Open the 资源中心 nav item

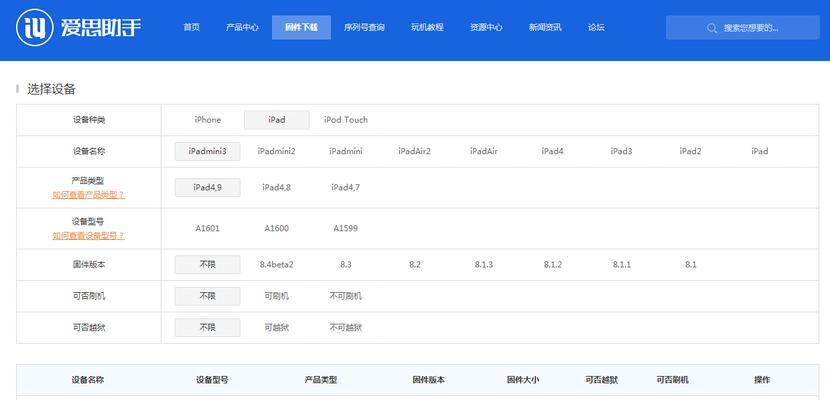coord(486,28)
